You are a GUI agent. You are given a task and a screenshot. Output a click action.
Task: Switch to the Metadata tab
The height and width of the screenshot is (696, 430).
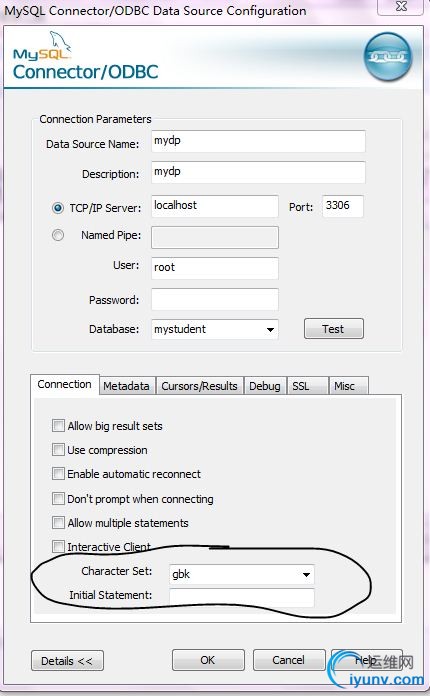pyautogui.click(x=126, y=386)
